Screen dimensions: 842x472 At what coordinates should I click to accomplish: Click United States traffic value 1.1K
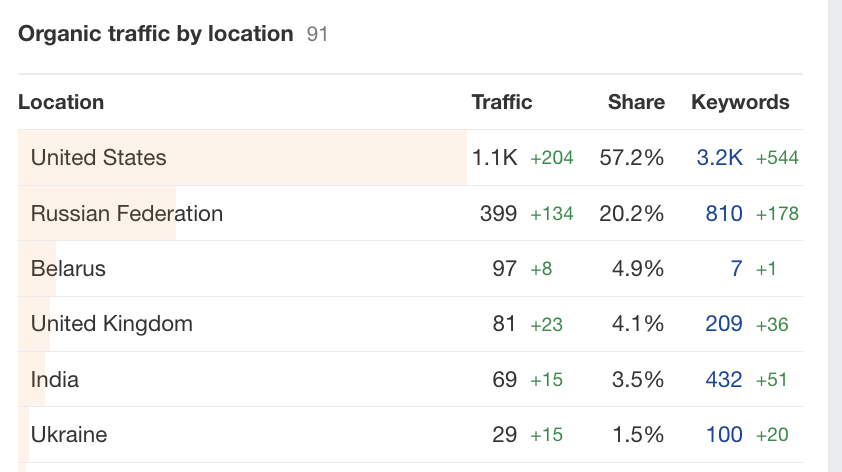[494, 158]
